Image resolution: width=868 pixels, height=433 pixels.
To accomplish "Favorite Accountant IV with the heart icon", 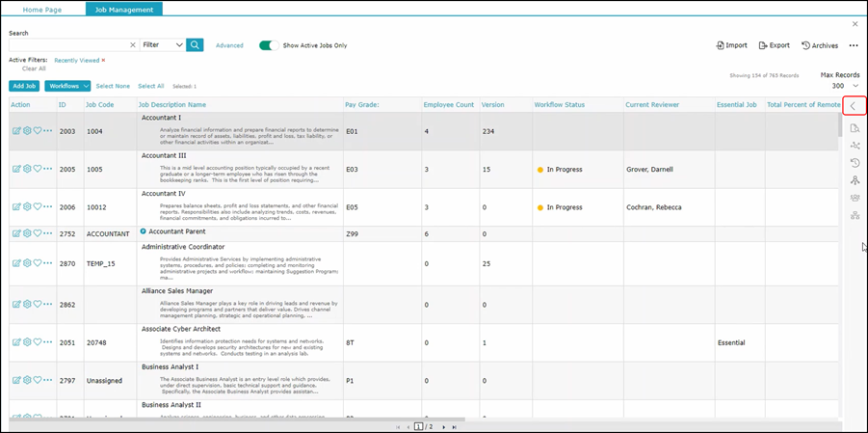I will (38, 206).
